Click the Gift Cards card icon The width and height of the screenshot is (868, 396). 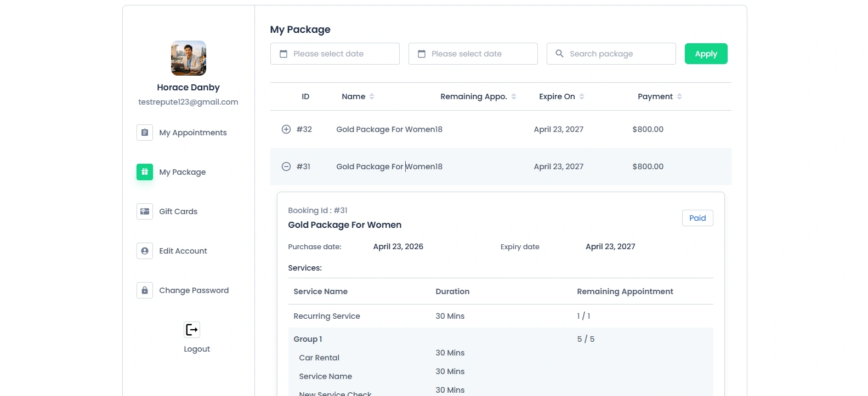[145, 211]
